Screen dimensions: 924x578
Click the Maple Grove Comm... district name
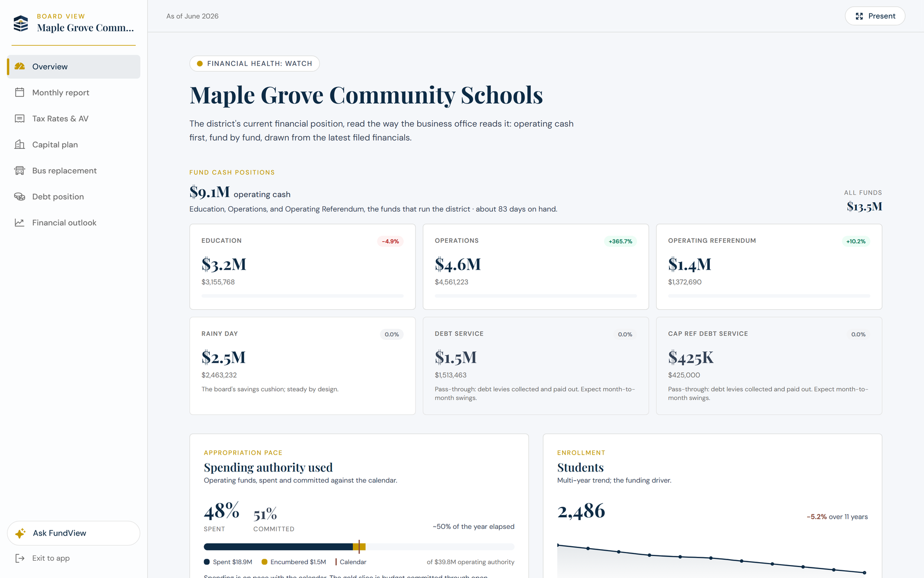pos(86,28)
